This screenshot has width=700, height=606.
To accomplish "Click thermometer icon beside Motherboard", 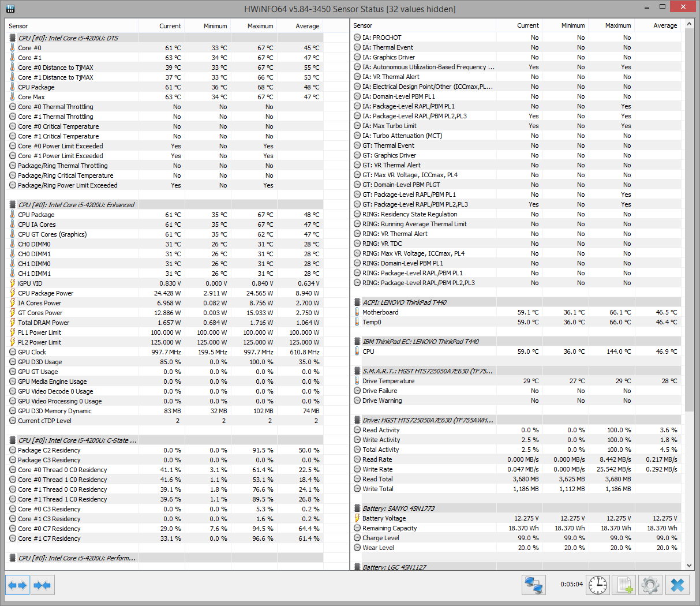I will (x=357, y=312).
